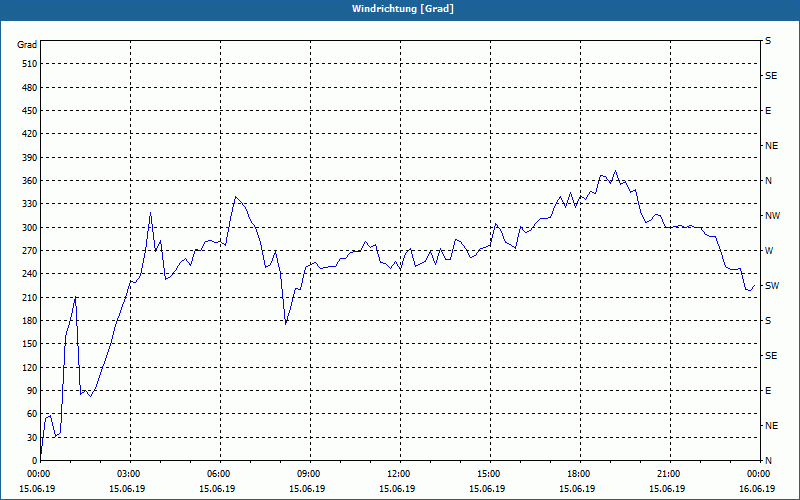Click the 420 y-axis value
This screenshot has width=800, height=500.
(30, 134)
